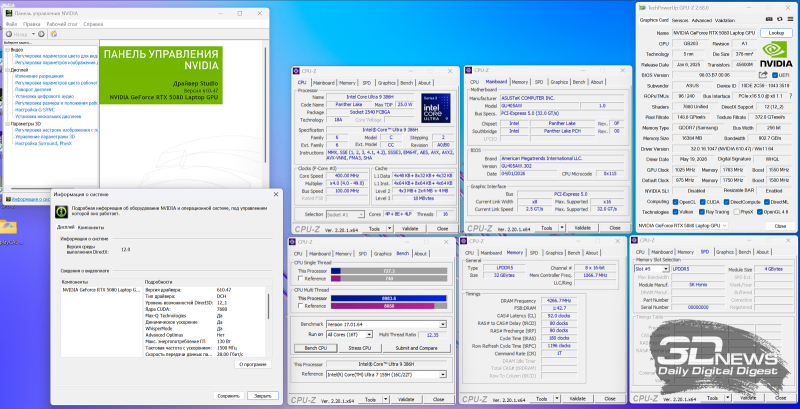Image resolution: width=800 pixels, height=409 pixels.
Task: Open the Управление параметрами 3D link
Action: 45,137
